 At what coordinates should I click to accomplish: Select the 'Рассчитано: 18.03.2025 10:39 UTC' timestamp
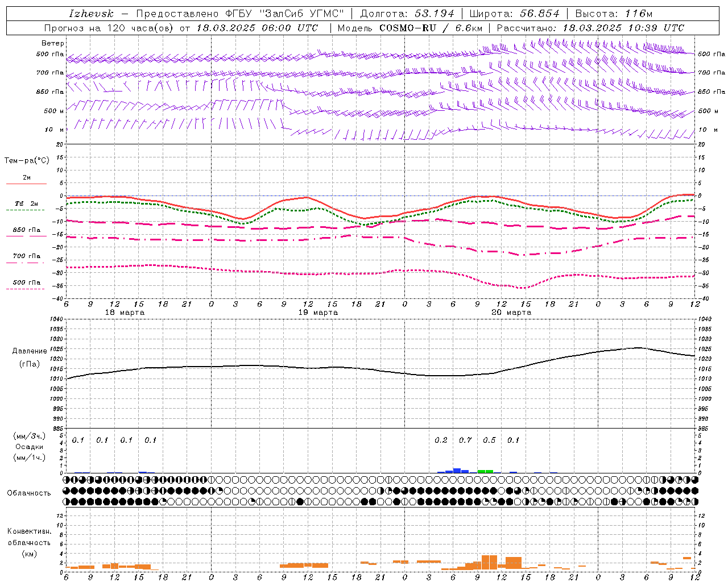[590, 28]
